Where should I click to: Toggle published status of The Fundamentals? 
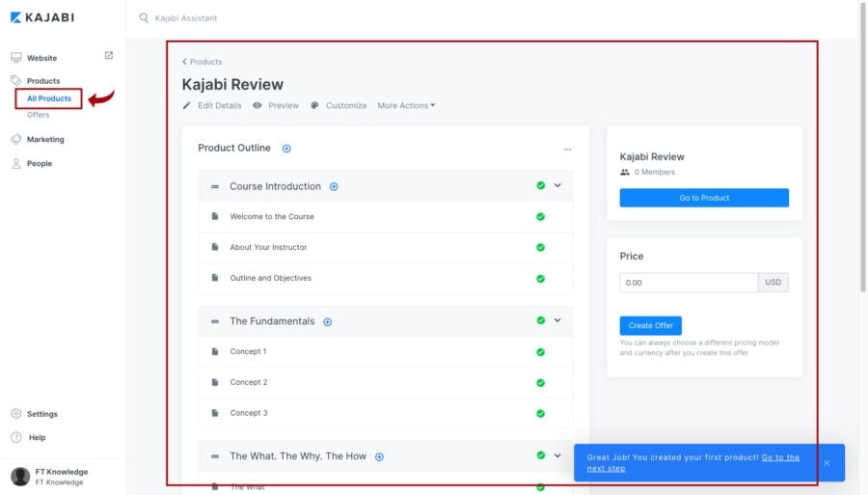pos(541,320)
